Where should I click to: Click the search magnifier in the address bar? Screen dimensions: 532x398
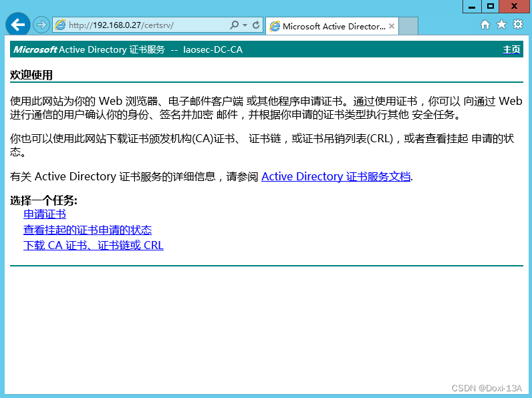[234, 25]
